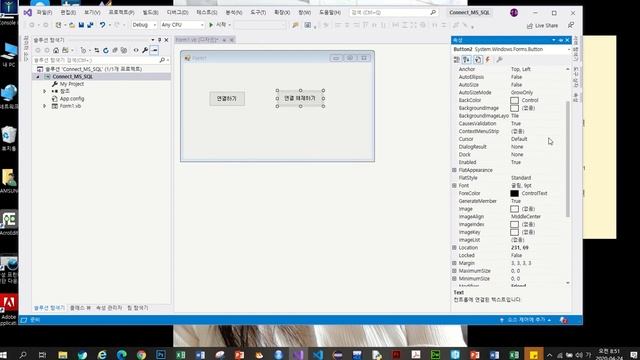This screenshot has width=640, height=360.
Task: Open the 프로젝트(P) menu
Action: [x=121, y=13]
